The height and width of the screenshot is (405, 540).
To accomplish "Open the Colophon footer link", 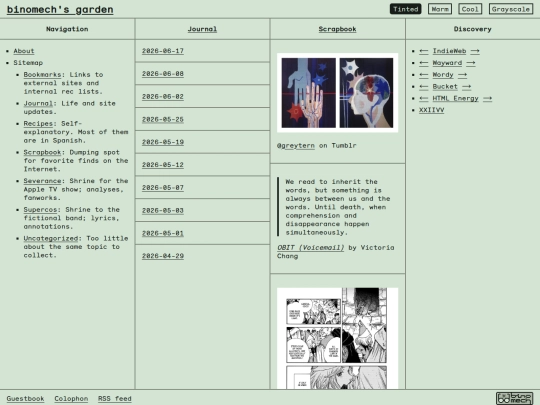I will (x=71, y=398).
